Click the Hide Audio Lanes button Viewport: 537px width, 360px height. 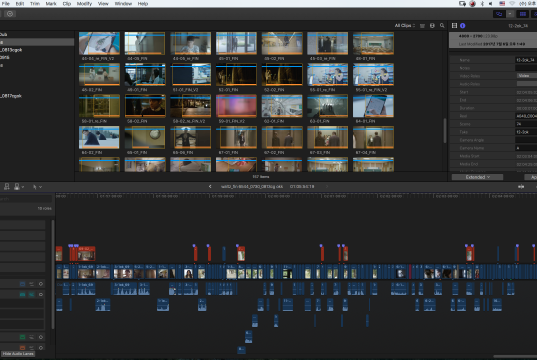(18, 354)
